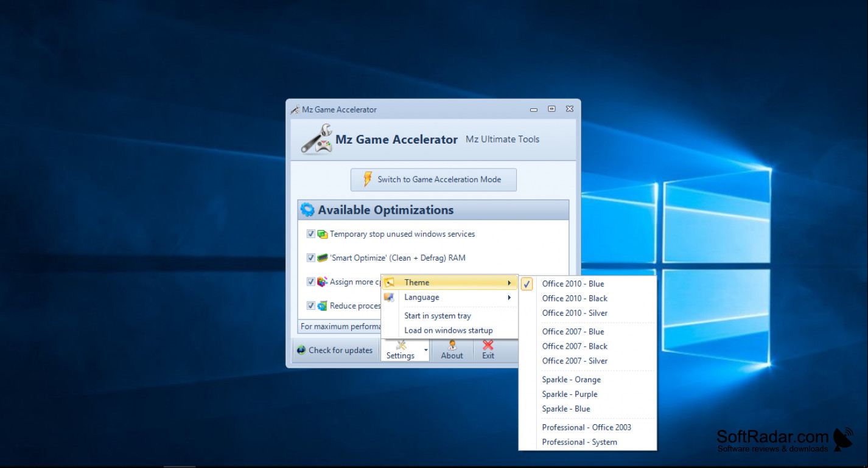Click the small title bar app icon

[295, 110]
